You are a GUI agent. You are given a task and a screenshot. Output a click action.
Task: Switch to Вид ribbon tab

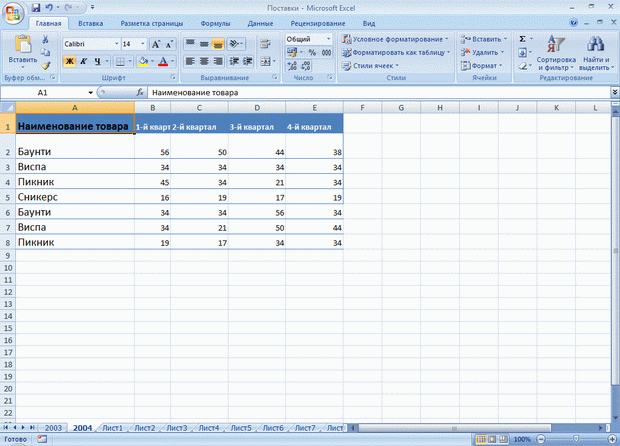(x=369, y=23)
